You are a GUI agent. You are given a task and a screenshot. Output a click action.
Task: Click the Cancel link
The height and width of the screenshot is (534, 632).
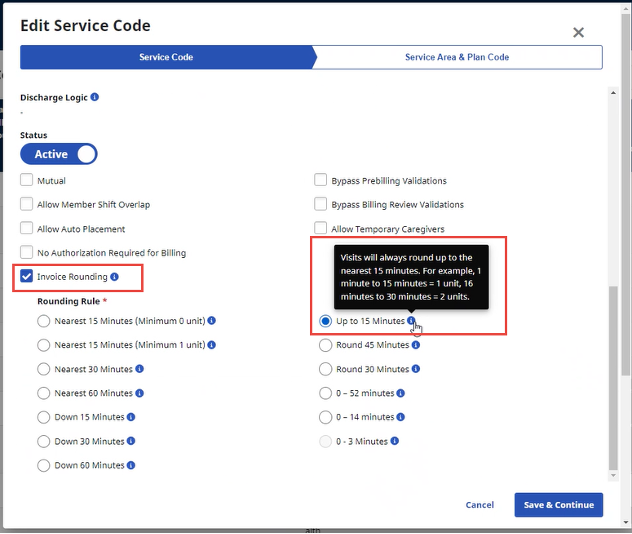(x=480, y=505)
